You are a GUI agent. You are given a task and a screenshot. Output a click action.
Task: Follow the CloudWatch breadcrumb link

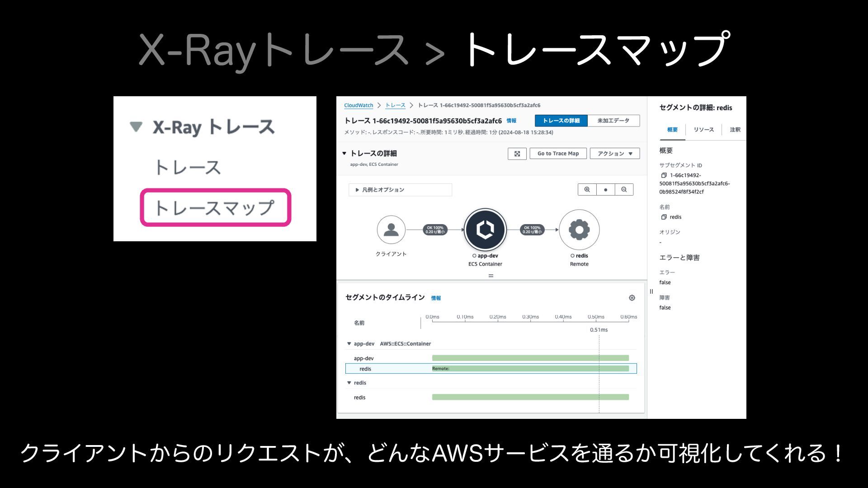point(359,105)
